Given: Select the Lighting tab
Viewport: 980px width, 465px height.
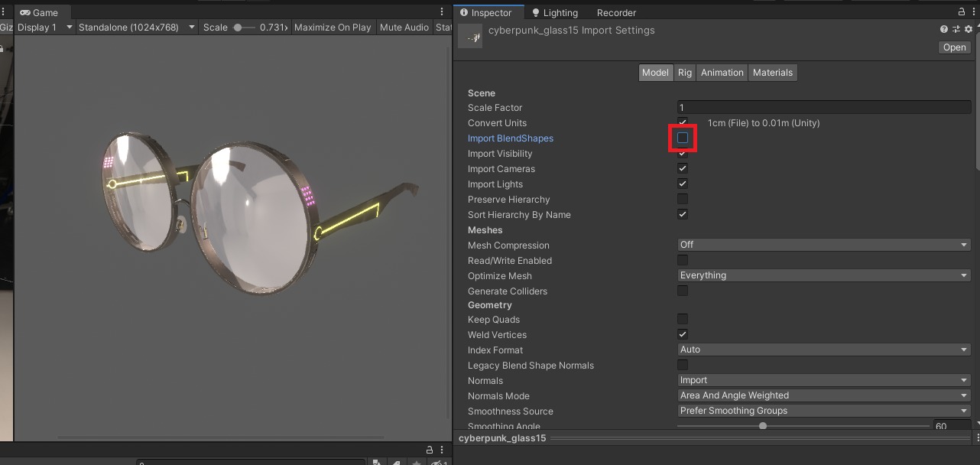Looking at the screenshot, I should (556, 12).
